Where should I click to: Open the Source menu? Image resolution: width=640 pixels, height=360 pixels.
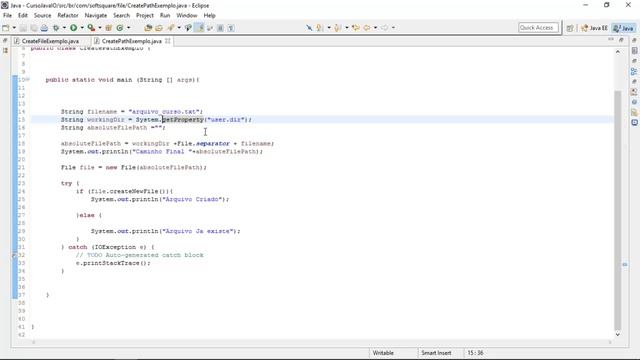[x=42, y=16]
